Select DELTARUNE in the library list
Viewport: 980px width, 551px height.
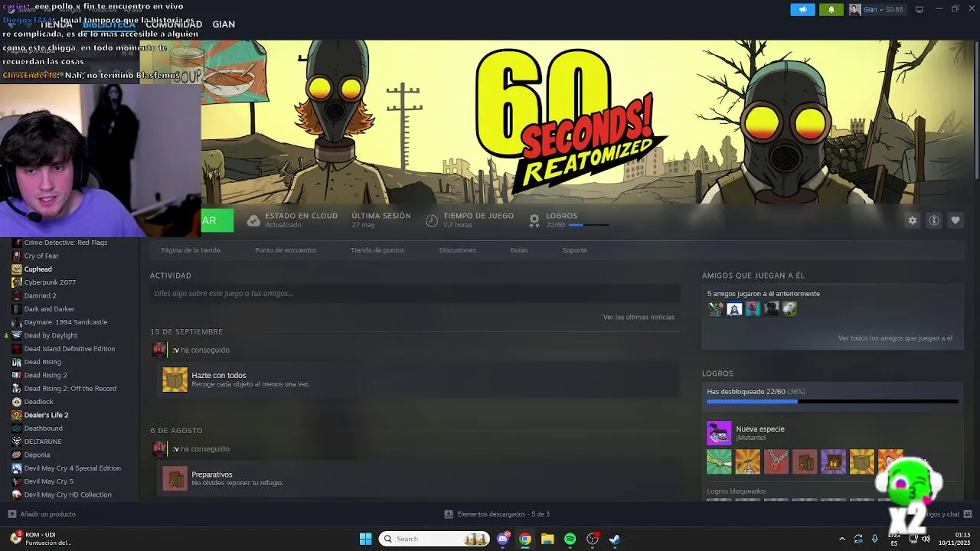pos(42,442)
